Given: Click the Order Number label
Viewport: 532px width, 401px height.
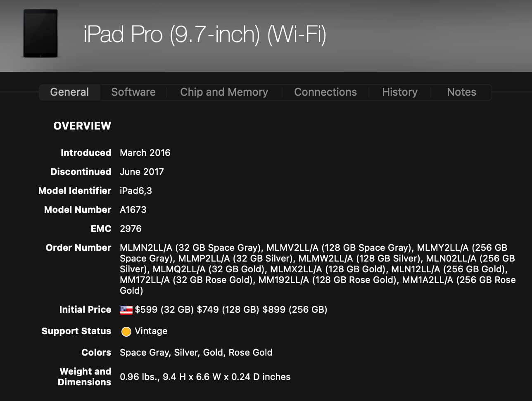Looking at the screenshot, I should pos(78,248).
